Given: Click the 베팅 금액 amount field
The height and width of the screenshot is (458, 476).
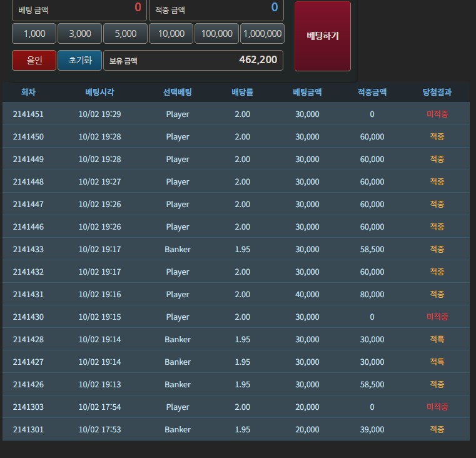Looking at the screenshot, I should pos(79,10).
